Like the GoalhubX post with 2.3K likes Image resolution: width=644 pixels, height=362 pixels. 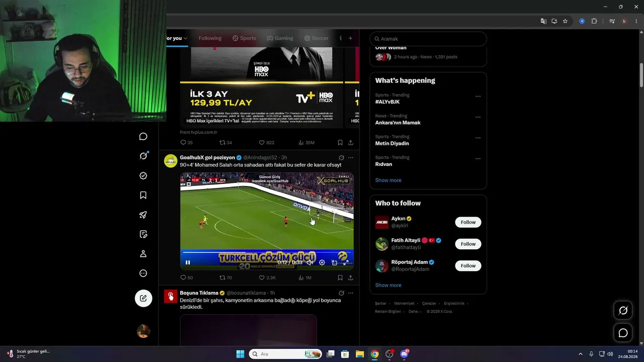267,278
